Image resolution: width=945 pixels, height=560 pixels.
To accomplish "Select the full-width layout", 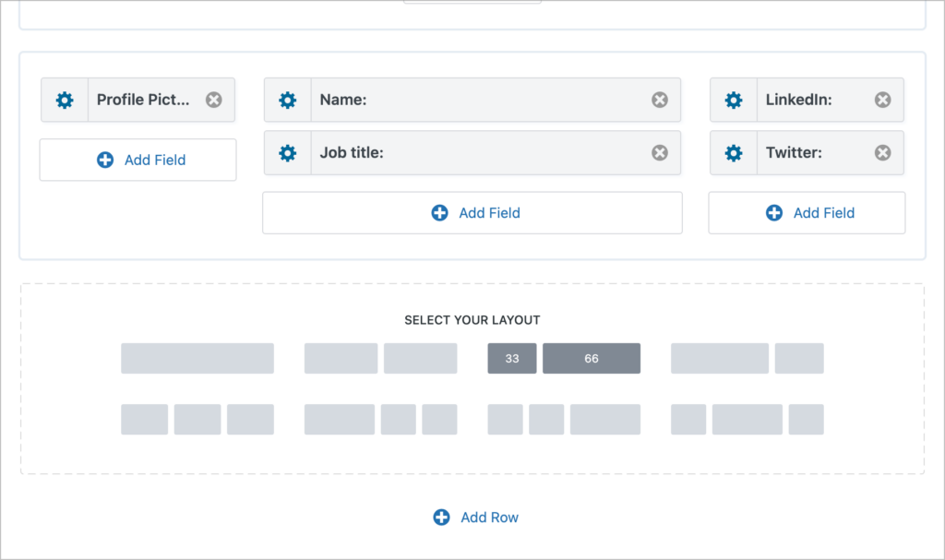I will click(197, 358).
